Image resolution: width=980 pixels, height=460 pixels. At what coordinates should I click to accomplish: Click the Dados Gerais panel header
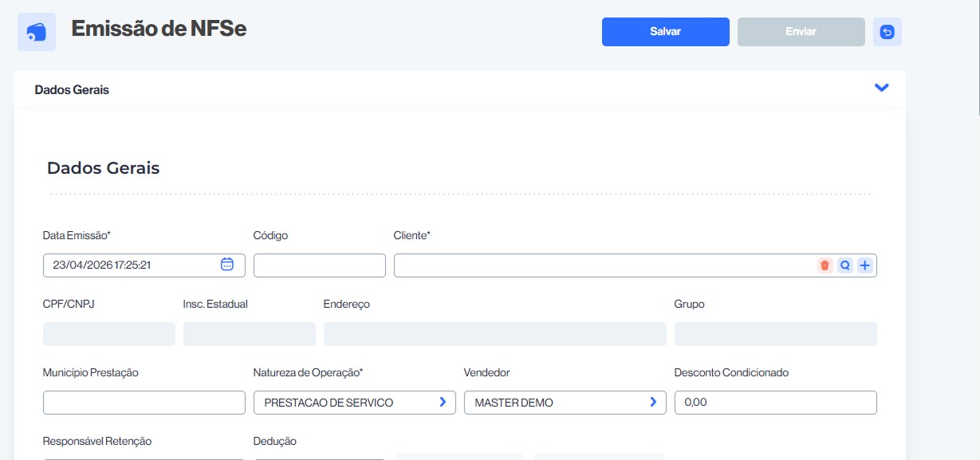(460, 89)
